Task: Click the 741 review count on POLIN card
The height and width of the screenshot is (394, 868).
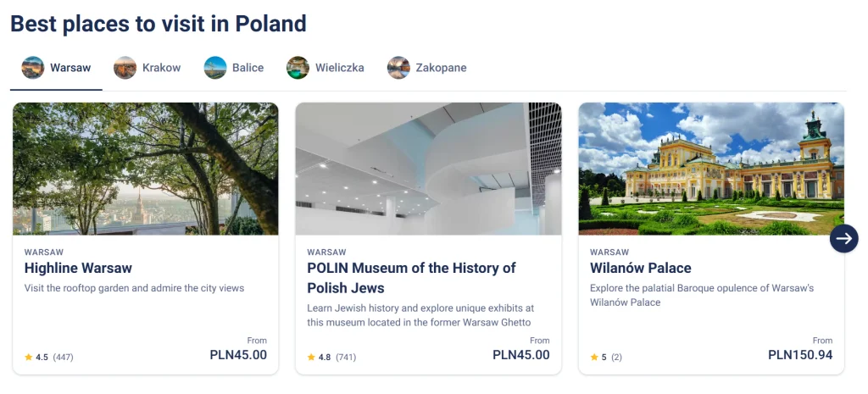Action: coord(346,358)
